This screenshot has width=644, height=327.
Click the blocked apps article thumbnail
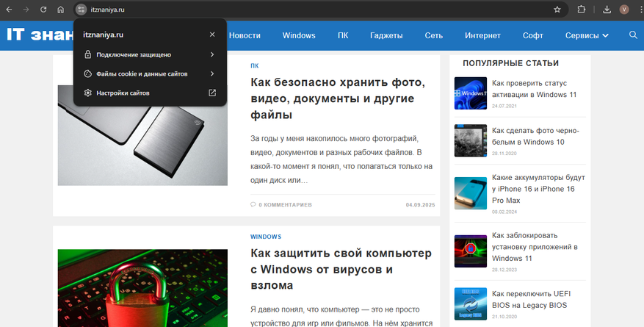pyautogui.click(x=471, y=251)
